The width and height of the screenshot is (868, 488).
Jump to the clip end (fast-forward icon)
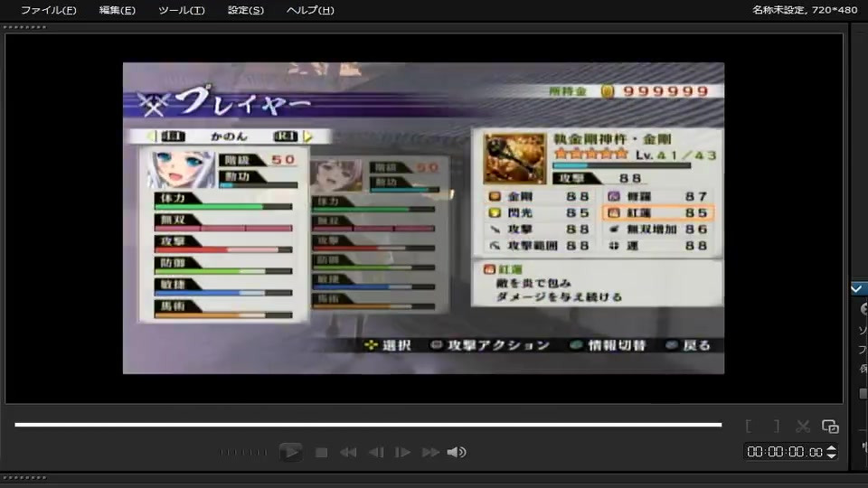coord(430,453)
